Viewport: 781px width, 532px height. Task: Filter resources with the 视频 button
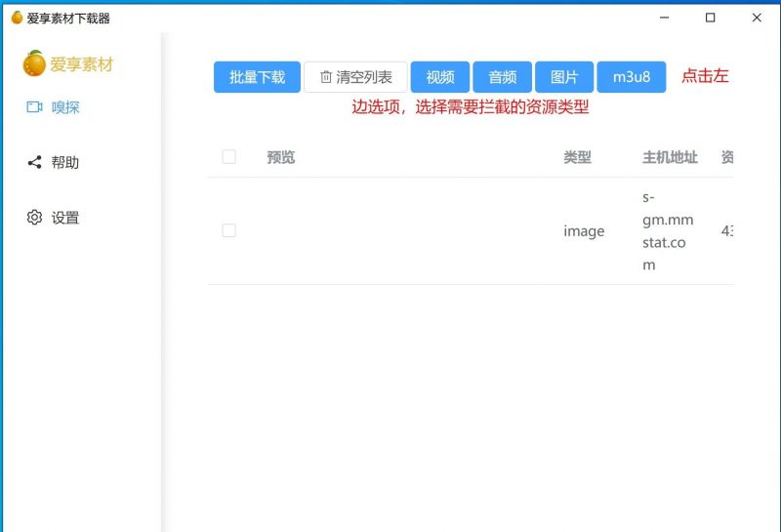(440, 77)
